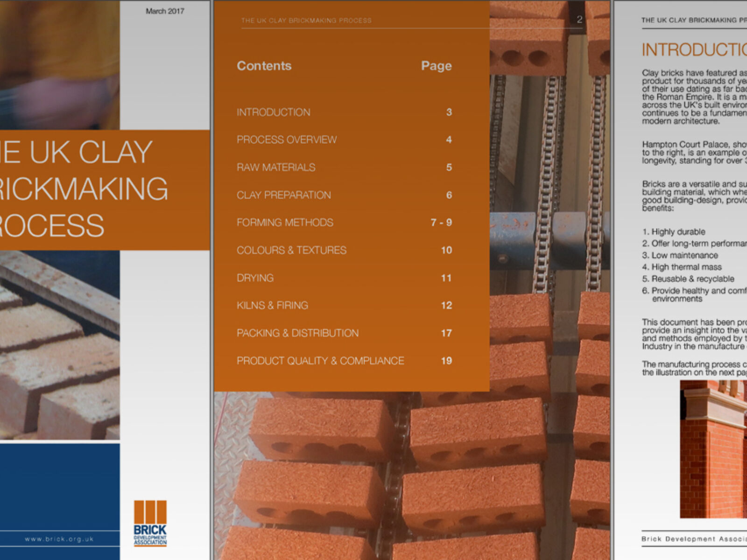Click the page number 2 indicator

click(x=580, y=19)
